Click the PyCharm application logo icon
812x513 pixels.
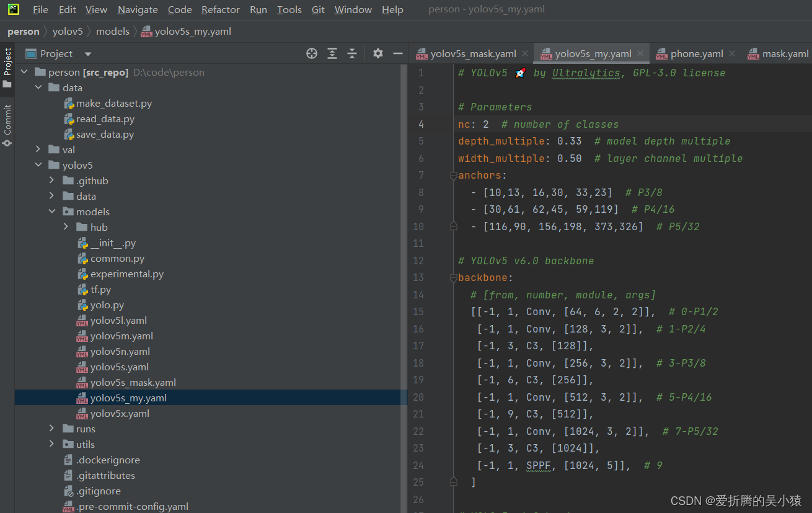(x=13, y=9)
